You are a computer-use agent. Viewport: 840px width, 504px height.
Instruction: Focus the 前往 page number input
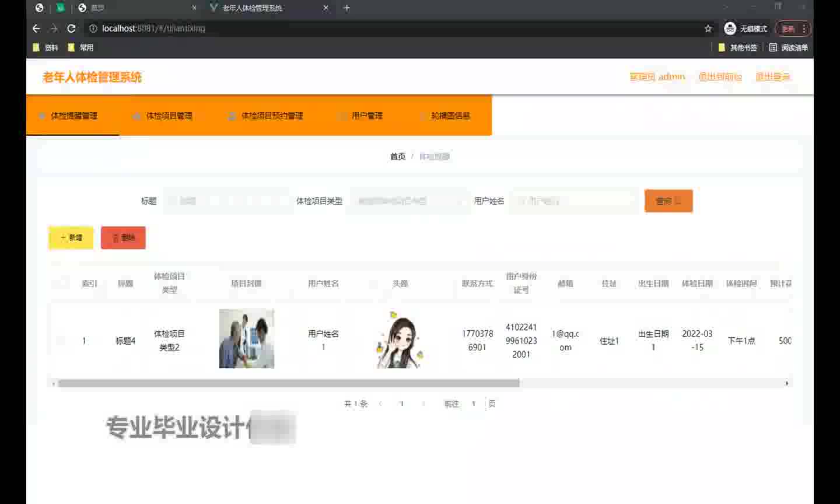(474, 404)
